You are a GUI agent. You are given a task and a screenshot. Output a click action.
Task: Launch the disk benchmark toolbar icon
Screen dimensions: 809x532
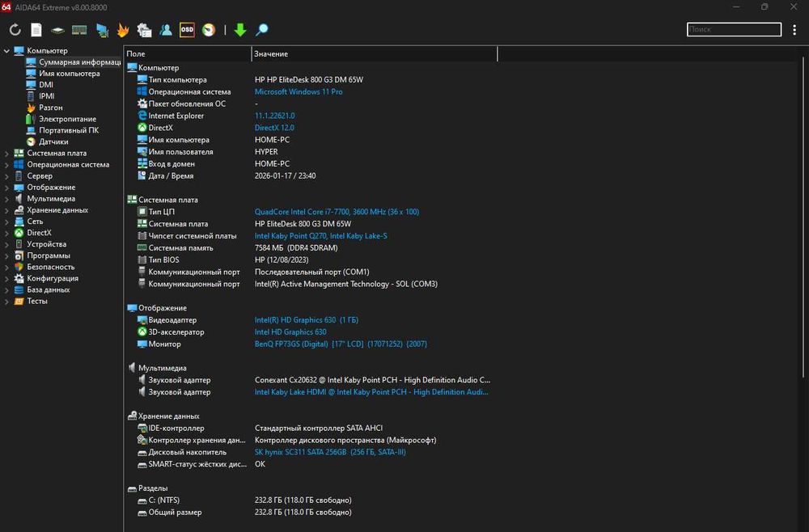point(57,30)
